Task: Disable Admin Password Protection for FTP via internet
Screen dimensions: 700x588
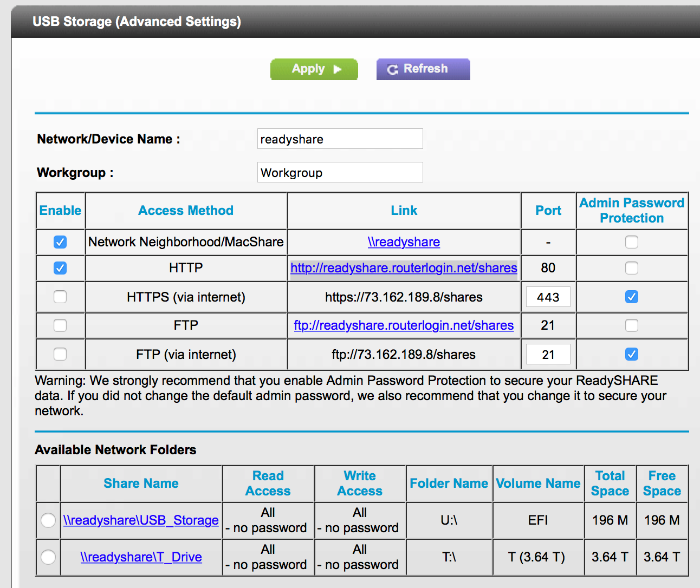Action: coord(632,354)
